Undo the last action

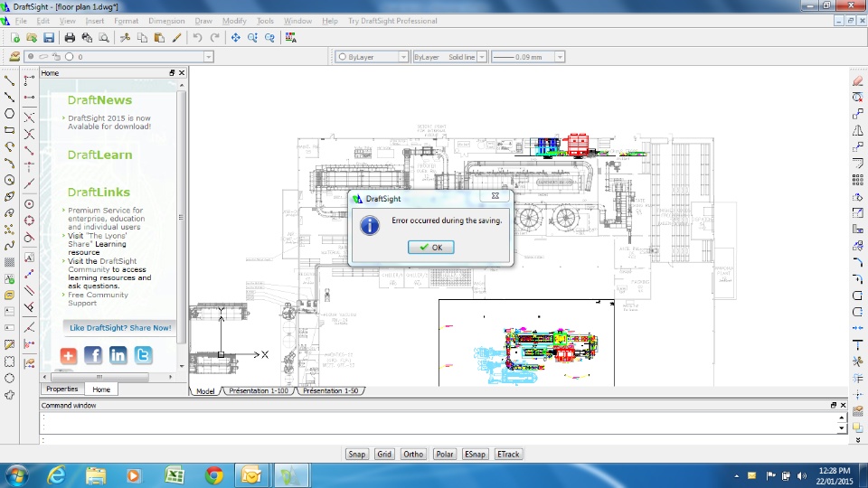click(198, 38)
